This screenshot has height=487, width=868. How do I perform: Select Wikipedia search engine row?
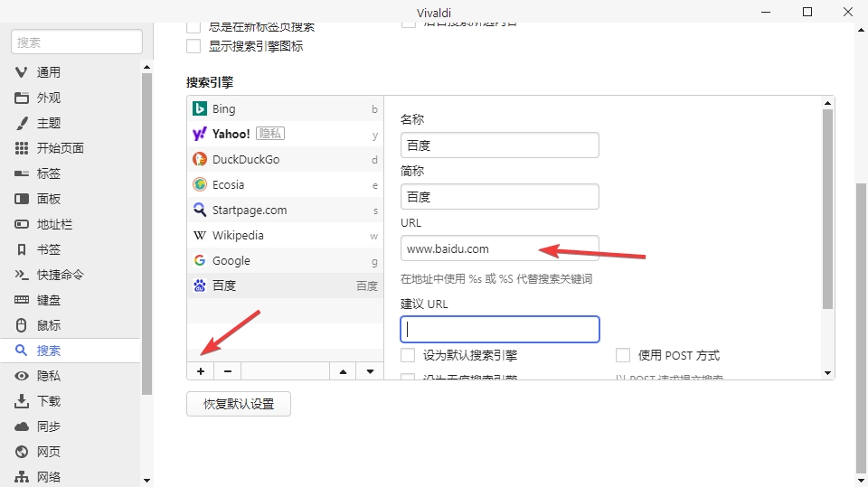point(285,235)
